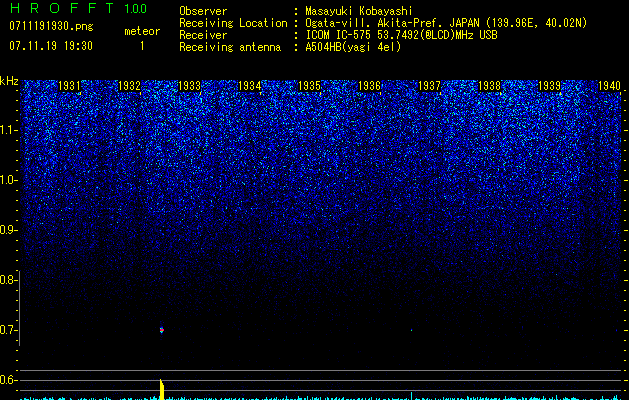Select filename 0711191930.png

click(x=51, y=26)
